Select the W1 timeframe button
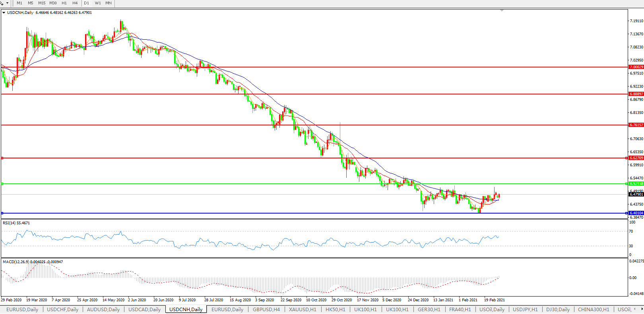Screen dimensions: 644x314 click(x=98, y=3)
